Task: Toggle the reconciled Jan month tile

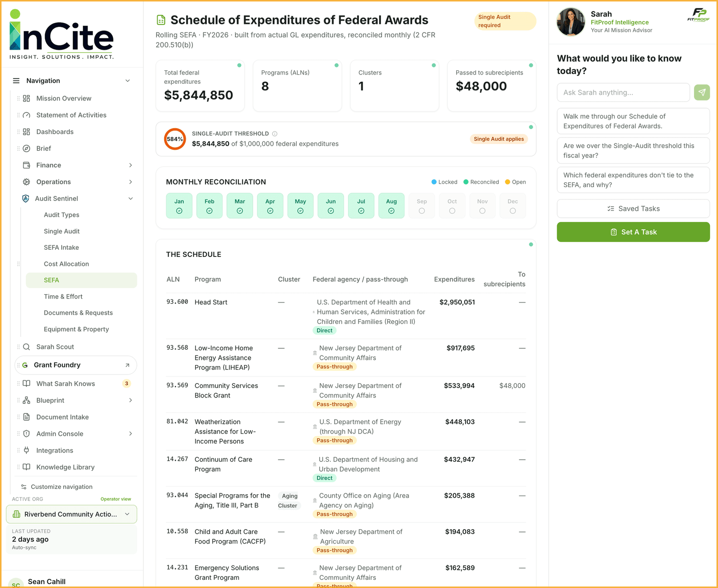Action: point(179,206)
